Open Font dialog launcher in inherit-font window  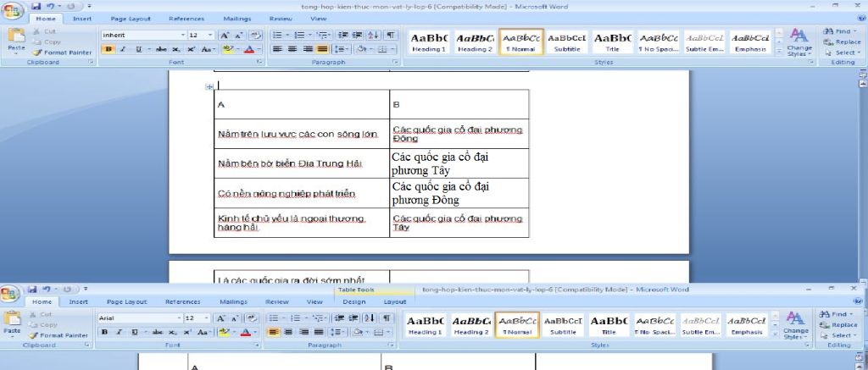(x=259, y=63)
